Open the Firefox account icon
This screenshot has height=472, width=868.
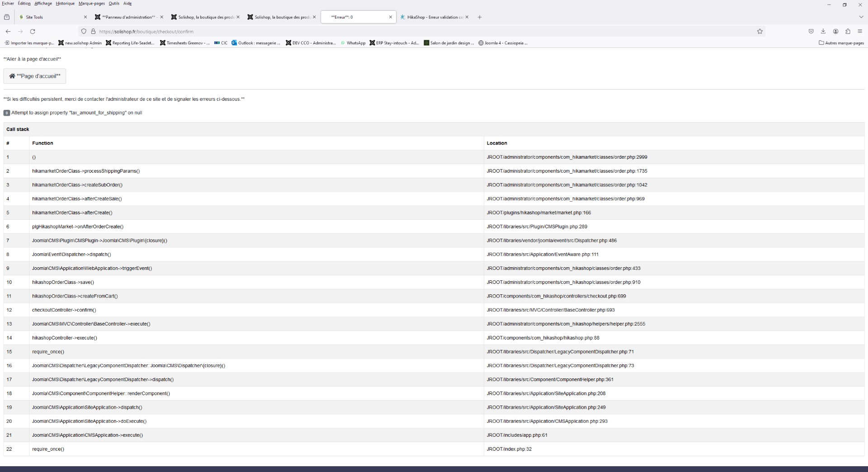pos(835,31)
